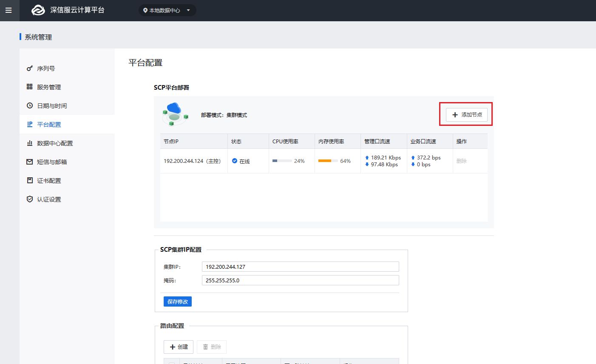This screenshot has width=596, height=364.
Task: Click the 添加节点 button
Action: (x=466, y=115)
